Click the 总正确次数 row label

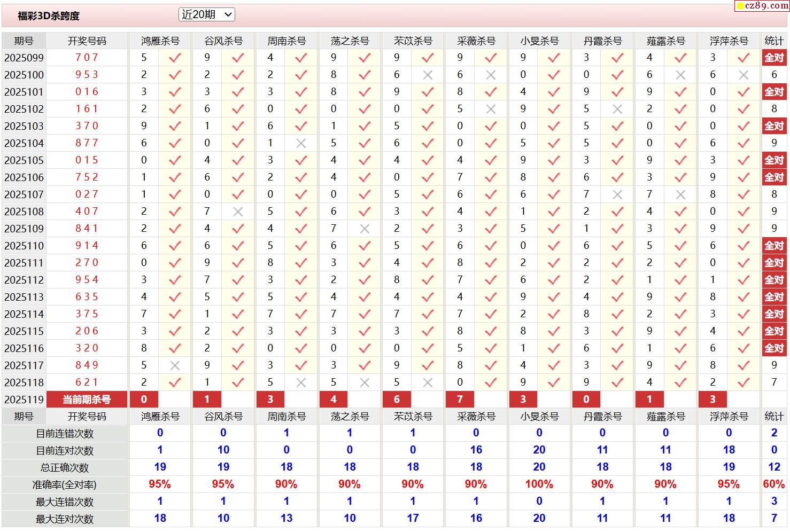[65, 468]
